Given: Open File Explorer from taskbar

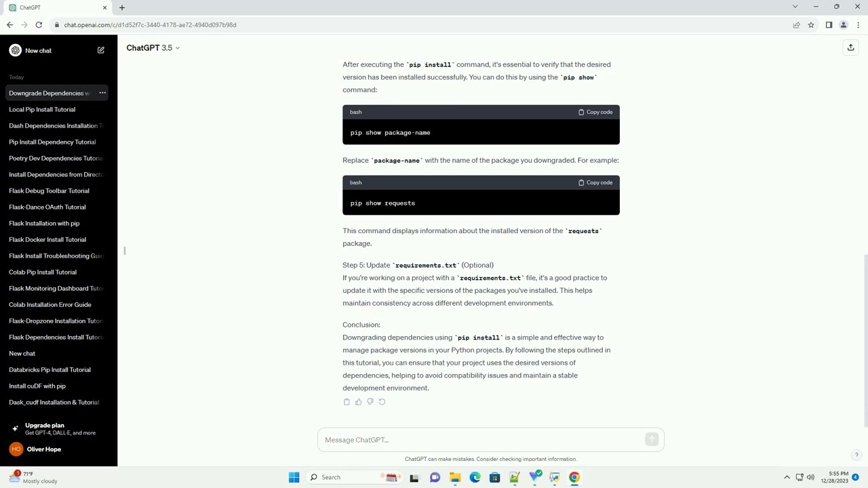Looking at the screenshot, I should (x=455, y=477).
